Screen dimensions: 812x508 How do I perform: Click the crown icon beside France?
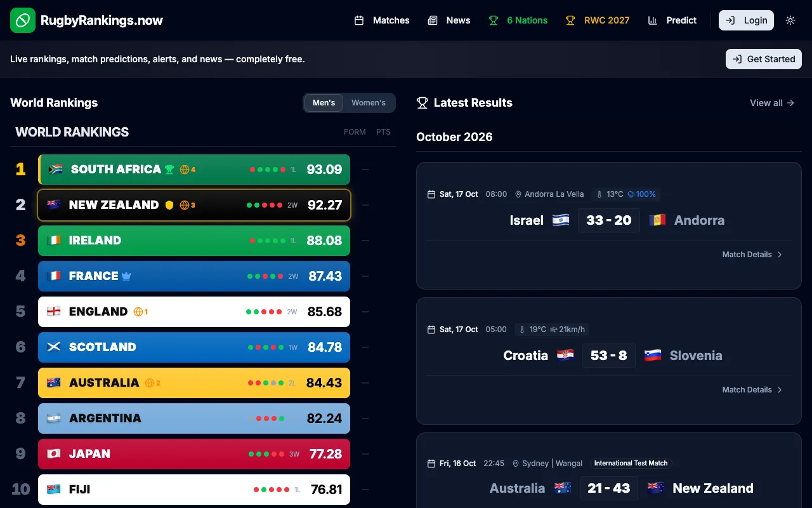(126, 276)
